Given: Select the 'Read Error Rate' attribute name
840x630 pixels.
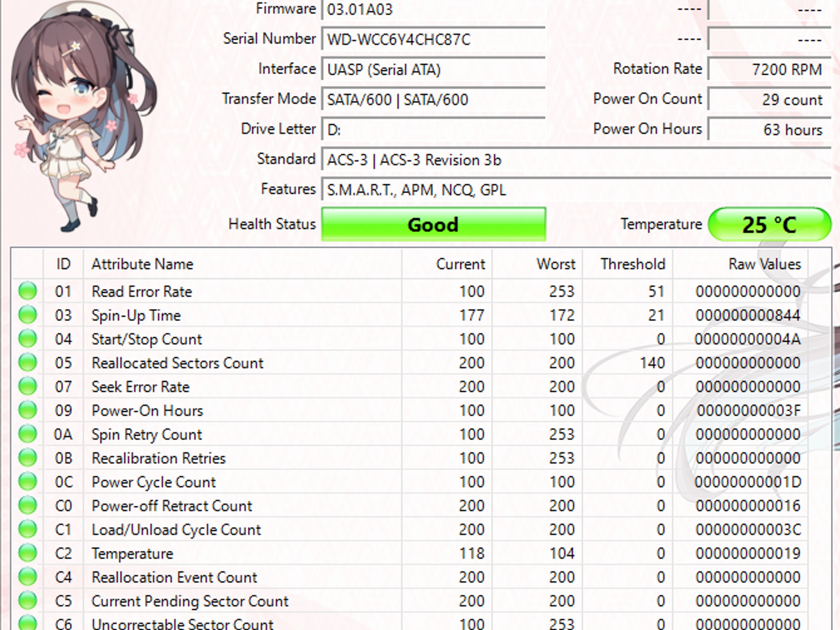Looking at the screenshot, I should tap(142, 291).
